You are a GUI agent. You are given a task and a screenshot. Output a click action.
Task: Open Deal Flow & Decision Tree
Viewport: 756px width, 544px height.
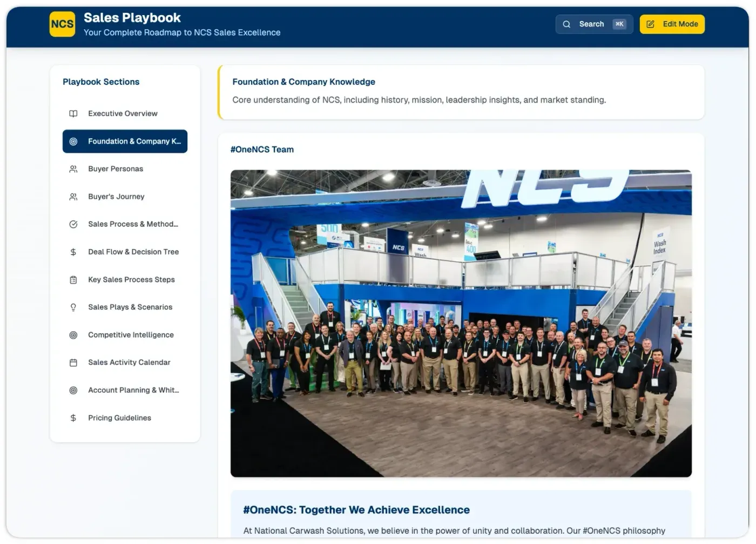(125, 252)
